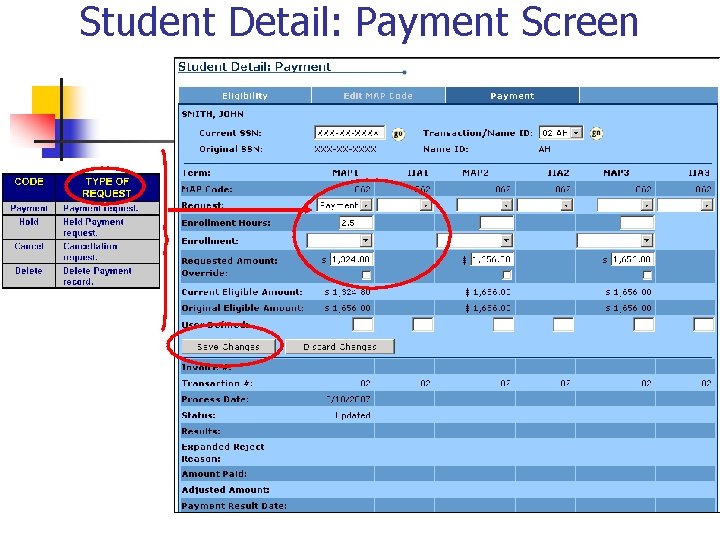Viewport: 720px width, 540px height.
Task: Click the MAP2 Requested Amount field
Action: 492,259
